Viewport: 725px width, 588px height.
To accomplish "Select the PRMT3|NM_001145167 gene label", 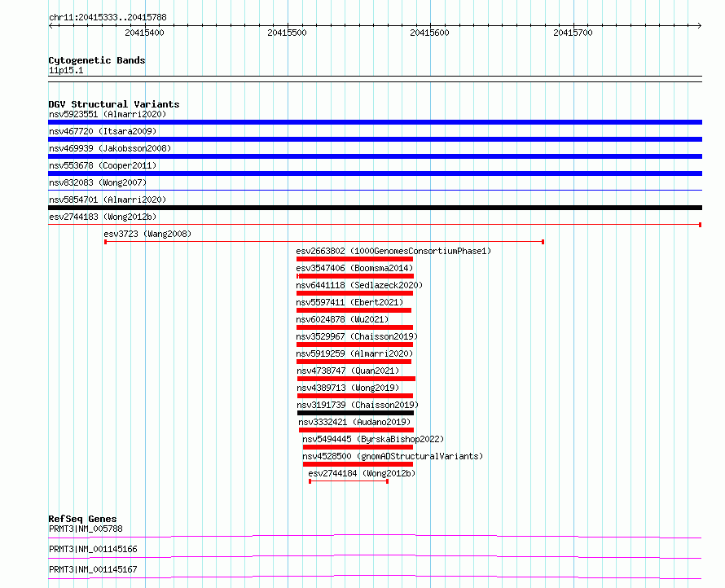I will coord(93,569).
